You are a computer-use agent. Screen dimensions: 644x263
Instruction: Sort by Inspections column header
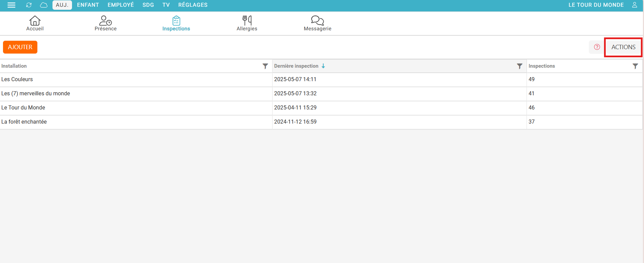point(542,66)
